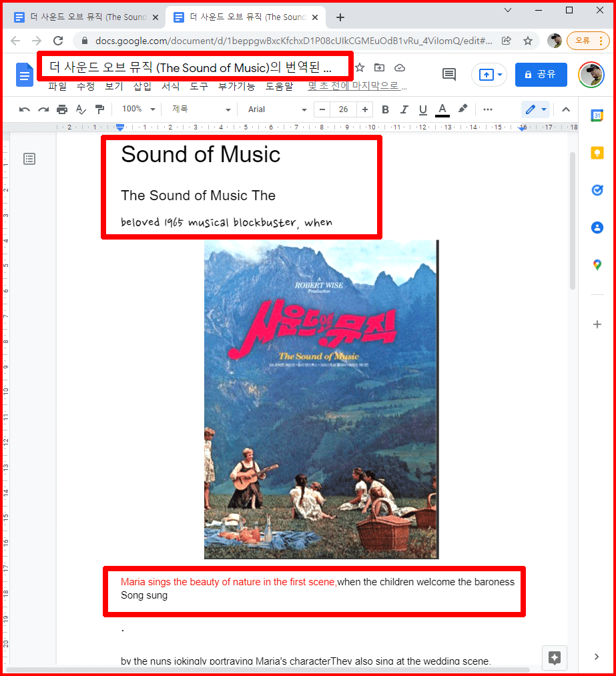
Task: Open a new browser tab
Action: 340,17
